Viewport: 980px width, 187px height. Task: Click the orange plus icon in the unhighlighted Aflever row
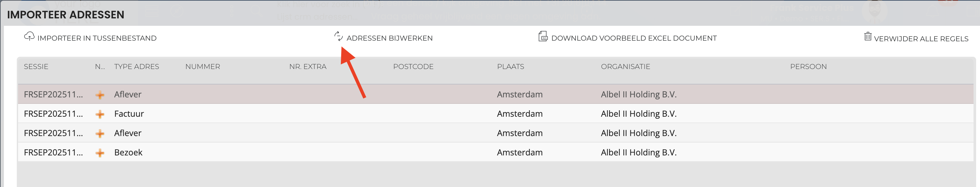[x=100, y=133]
